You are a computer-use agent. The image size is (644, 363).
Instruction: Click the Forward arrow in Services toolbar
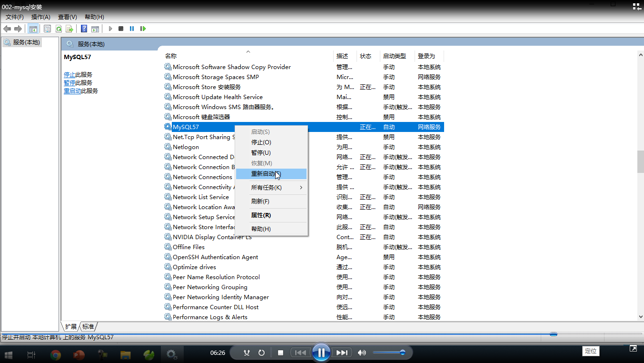coord(18,29)
